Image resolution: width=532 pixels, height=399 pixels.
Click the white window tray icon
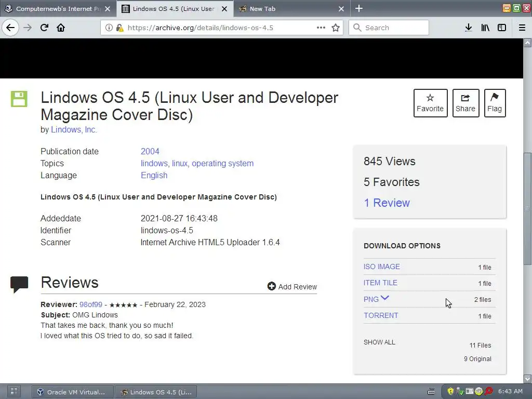[469, 391]
